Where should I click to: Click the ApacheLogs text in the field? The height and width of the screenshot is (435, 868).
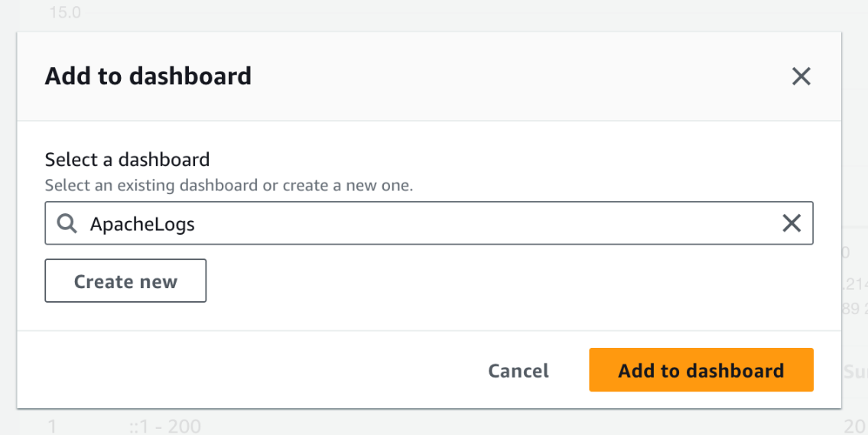point(142,224)
